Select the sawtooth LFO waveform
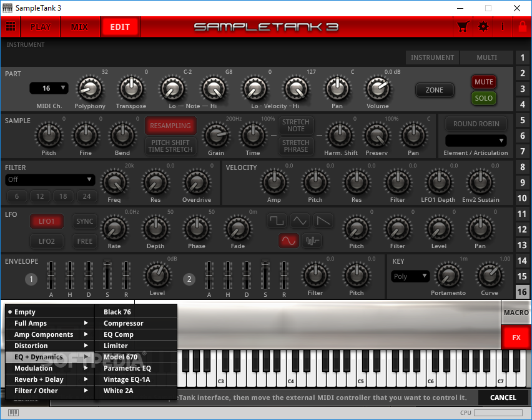 pyautogui.click(x=323, y=221)
